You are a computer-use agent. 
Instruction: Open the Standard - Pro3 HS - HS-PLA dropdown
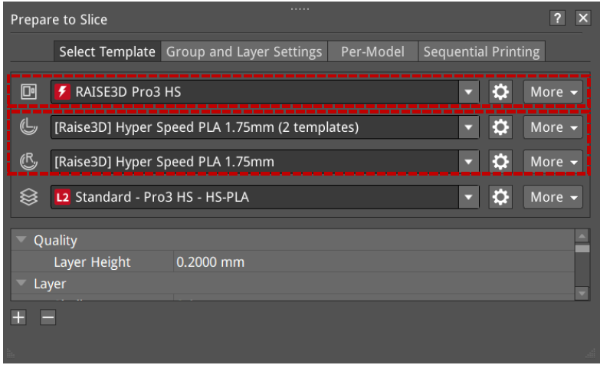tap(468, 197)
